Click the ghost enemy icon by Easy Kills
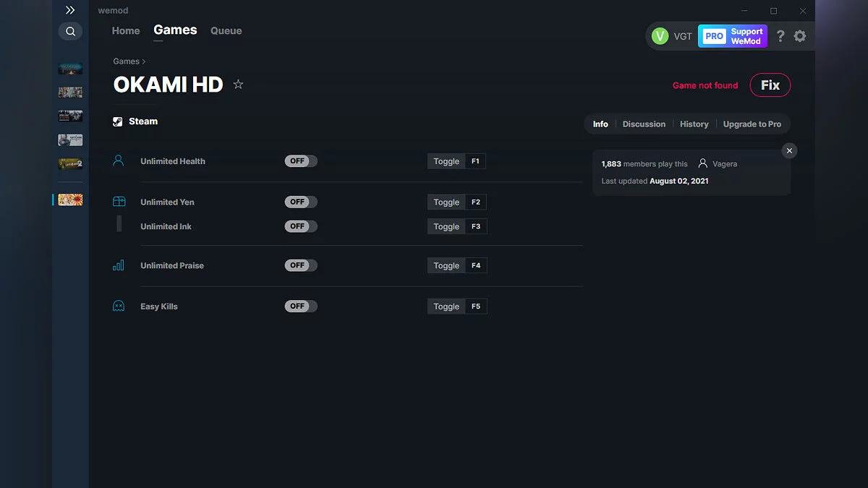The width and height of the screenshot is (868, 488). [119, 306]
